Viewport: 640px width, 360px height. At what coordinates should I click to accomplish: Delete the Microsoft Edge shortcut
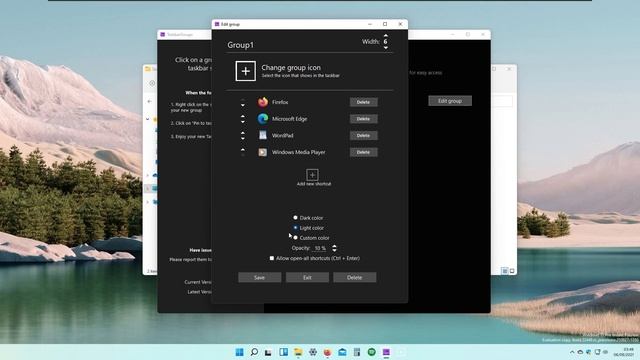[x=363, y=119]
